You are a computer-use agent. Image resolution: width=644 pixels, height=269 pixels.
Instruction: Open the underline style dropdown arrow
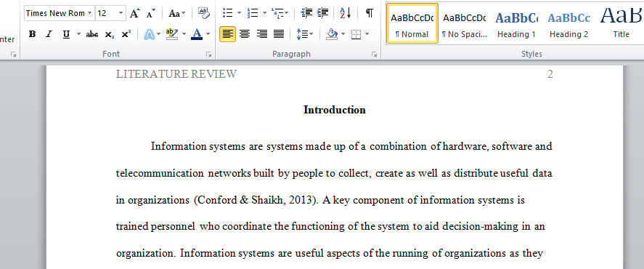click(78, 35)
